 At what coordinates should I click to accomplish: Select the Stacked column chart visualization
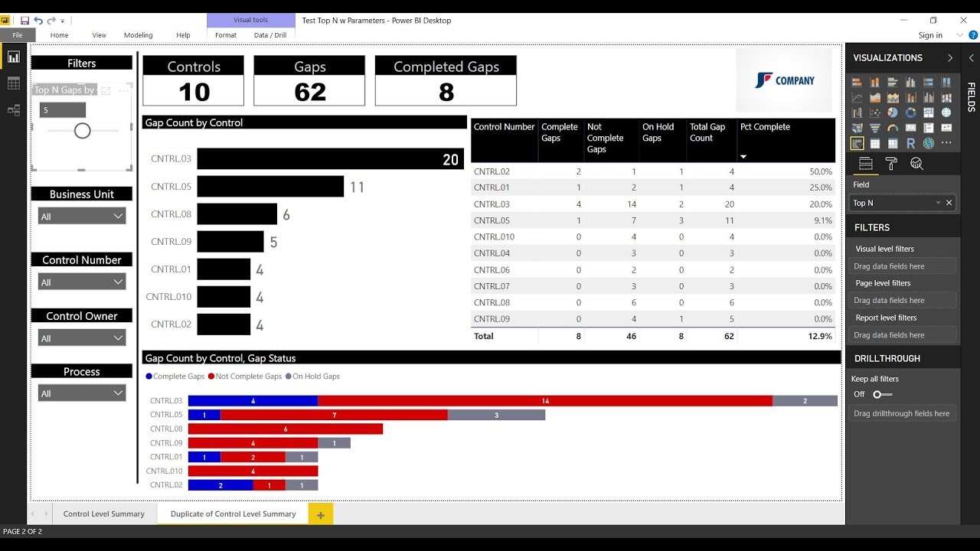(x=875, y=82)
